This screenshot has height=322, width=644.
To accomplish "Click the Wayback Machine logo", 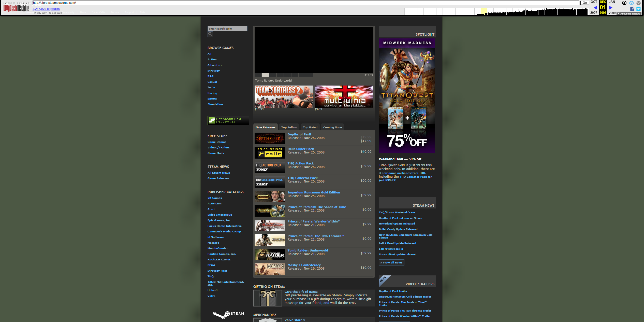I will [x=16, y=7].
